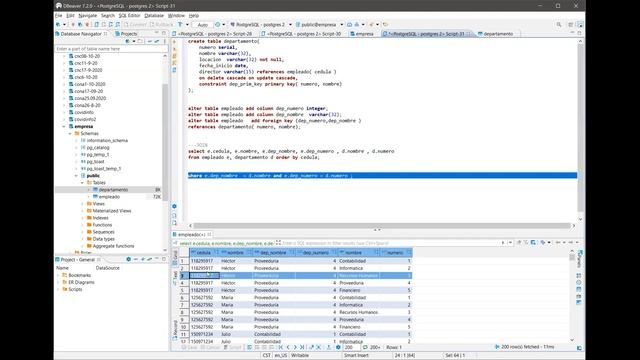
Task: Select row 1 header in the result grid
Action: pos(183,261)
